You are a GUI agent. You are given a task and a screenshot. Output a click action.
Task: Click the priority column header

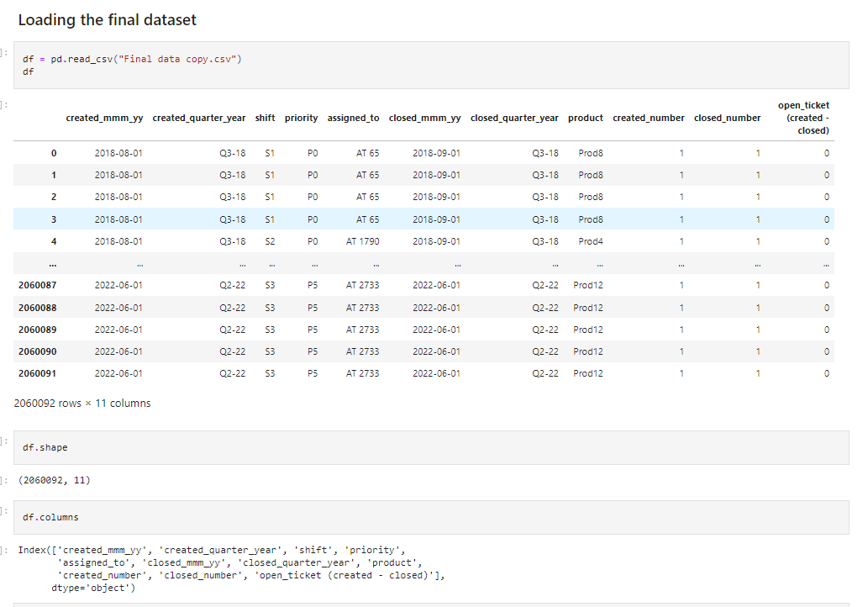(x=301, y=118)
